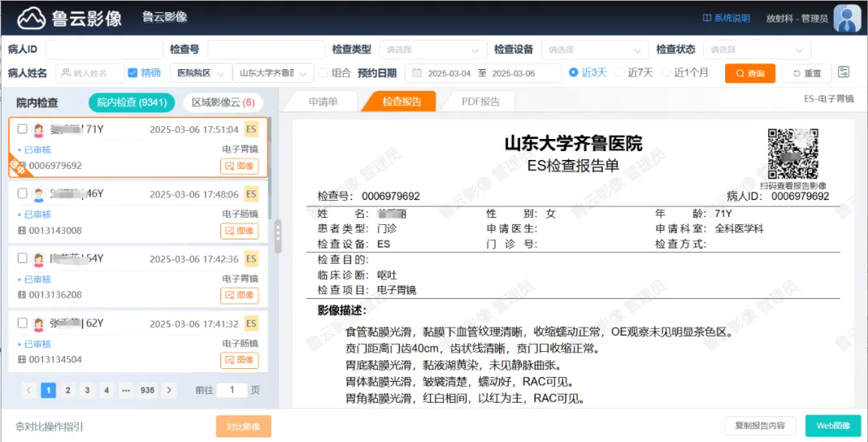Toggle the 精确 checkbox
868x442 pixels.
(x=133, y=73)
